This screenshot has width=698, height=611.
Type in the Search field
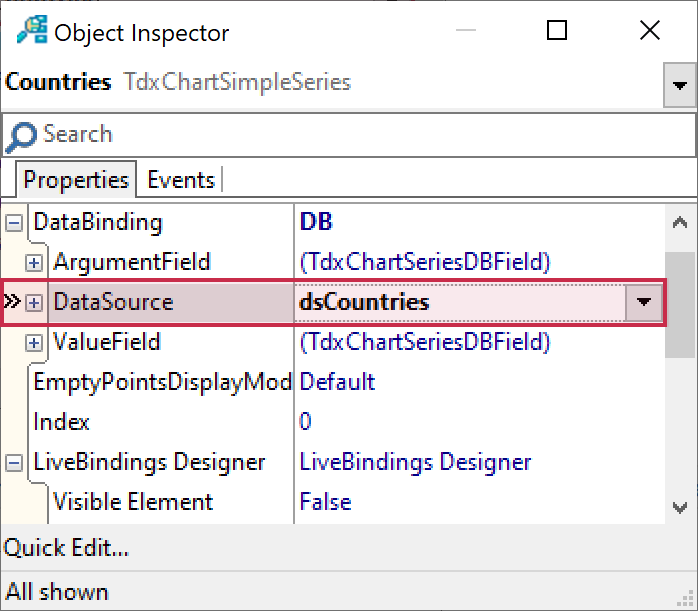(x=360, y=135)
